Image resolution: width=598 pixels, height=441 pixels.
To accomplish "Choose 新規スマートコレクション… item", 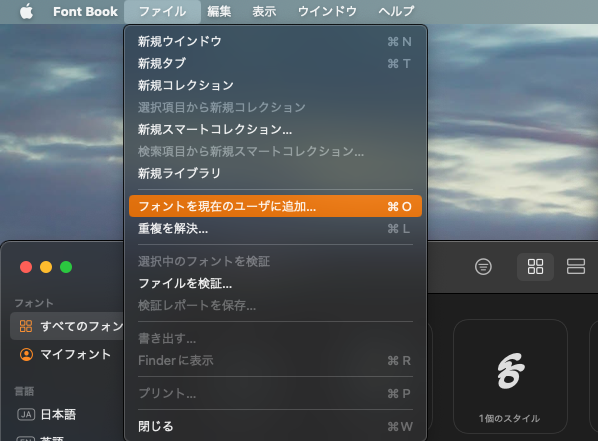I will 275,130.
